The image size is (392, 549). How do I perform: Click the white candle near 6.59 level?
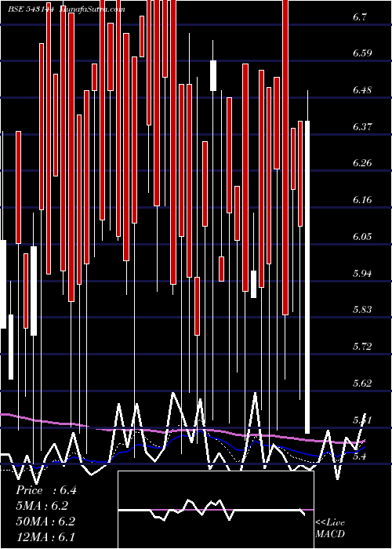(213, 75)
